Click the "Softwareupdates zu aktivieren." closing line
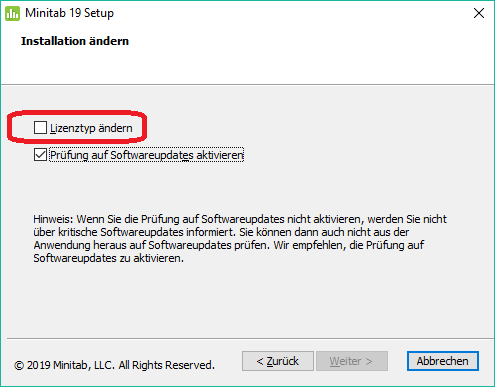495x387 pixels. (x=109, y=258)
